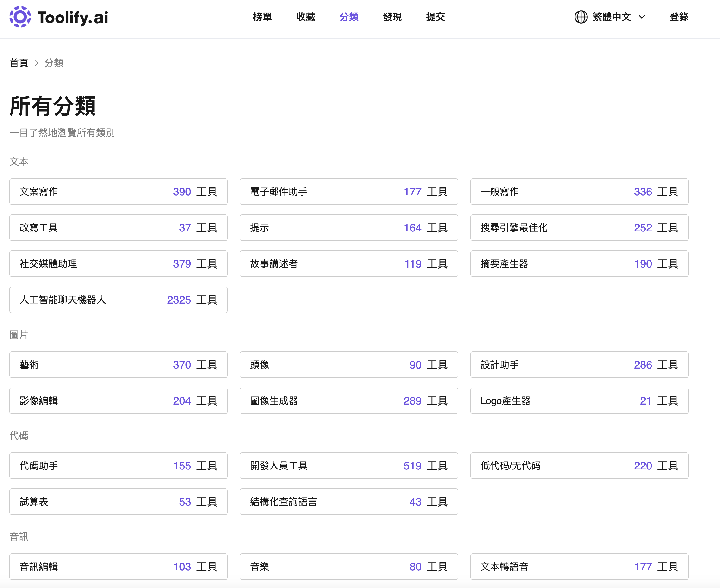720x588 pixels.
Task: Expand the 繁體中文 language dropdown chevron
Action: coord(642,17)
